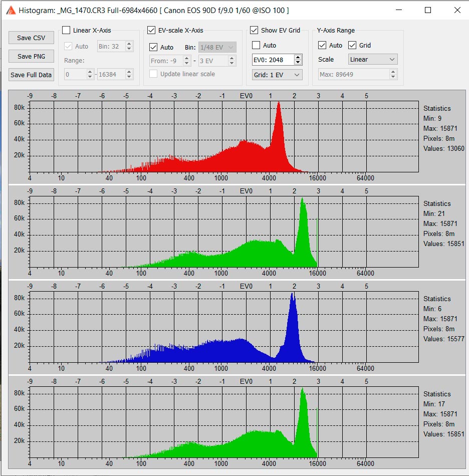Viewport: 469px width, 476px height.
Task: Uncheck Auto in Y-Axis Range group
Action: pos(322,46)
